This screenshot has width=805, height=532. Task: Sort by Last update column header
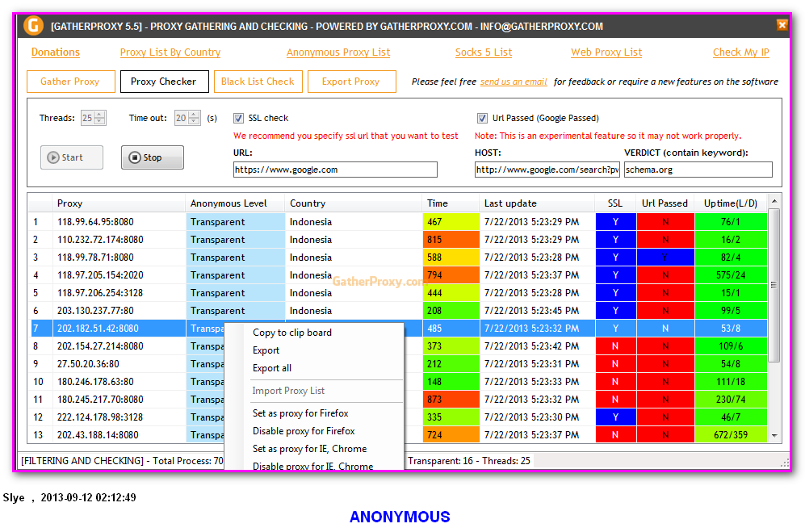pyautogui.click(x=537, y=203)
